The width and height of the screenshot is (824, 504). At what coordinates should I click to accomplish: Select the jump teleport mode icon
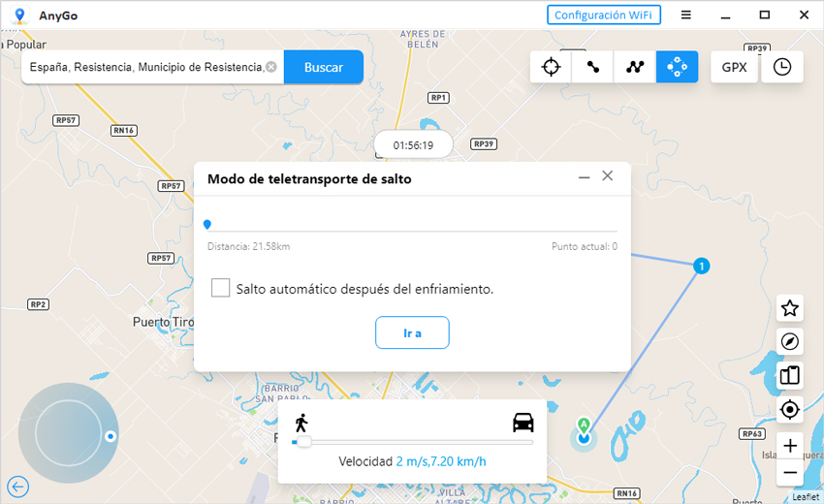click(x=677, y=67)
